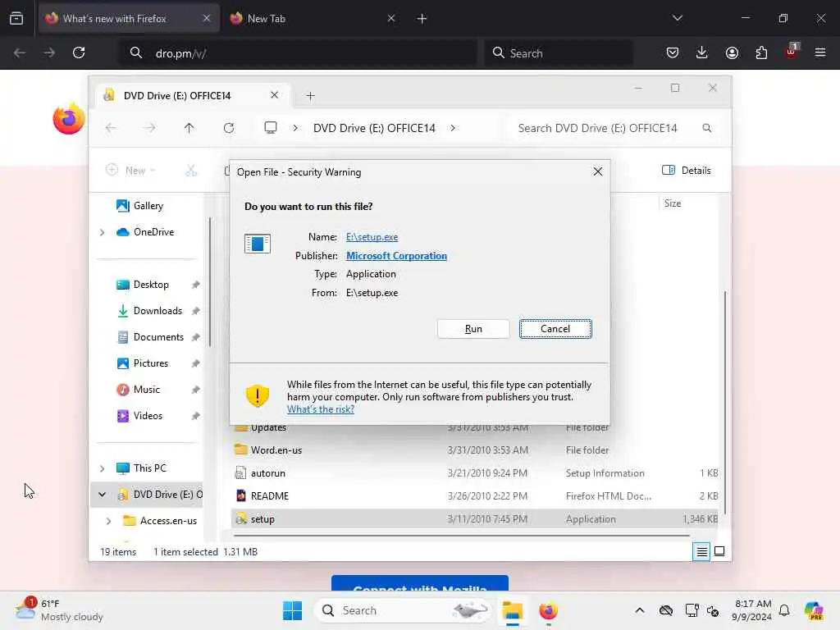Click Cancel in the Security Warning dialog

(x=555, y=329)
